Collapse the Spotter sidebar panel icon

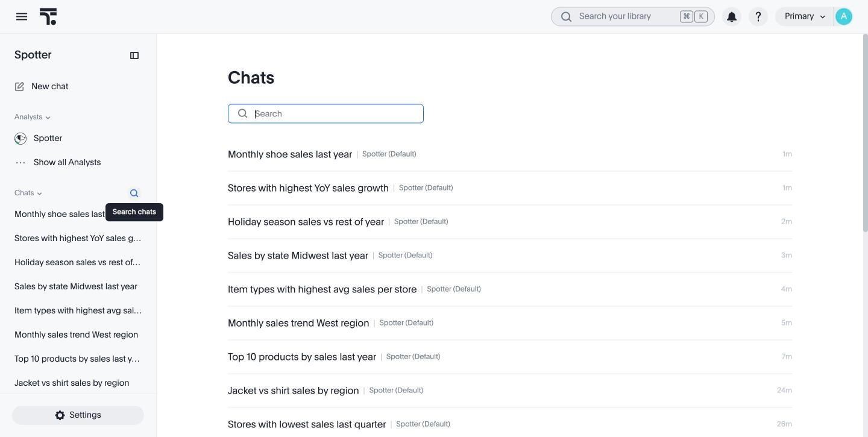pyautogui.click(x=134, y=55)
